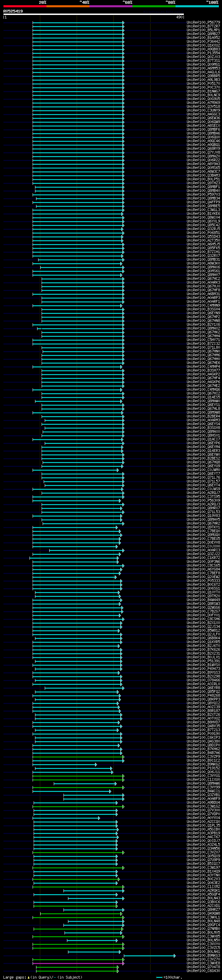Open hit UniRef100_P09190

click(x=203, y=734)
